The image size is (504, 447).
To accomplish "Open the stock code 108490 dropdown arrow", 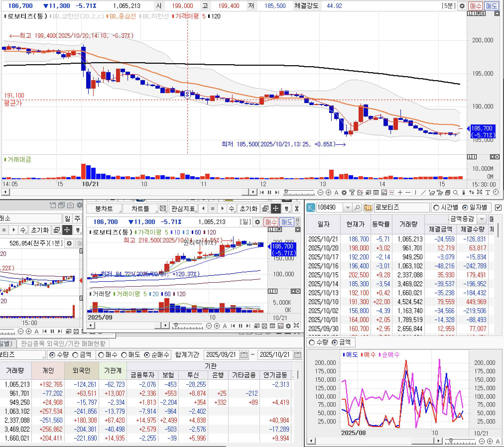I will pyautogui.click(x=348, y=207).
